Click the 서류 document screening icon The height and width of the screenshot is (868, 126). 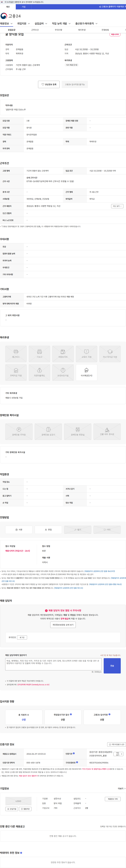19,530
